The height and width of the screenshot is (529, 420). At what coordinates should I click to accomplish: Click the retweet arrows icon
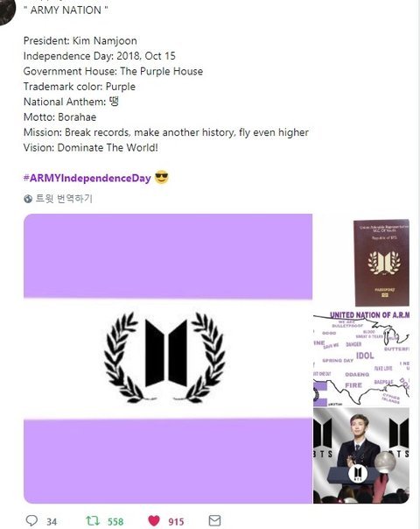pyautogui.click(x=93, y=520)
